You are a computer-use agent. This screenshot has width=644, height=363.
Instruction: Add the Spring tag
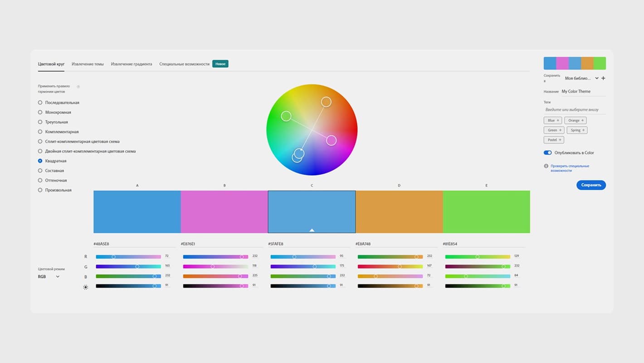click(x=577, y=130)
